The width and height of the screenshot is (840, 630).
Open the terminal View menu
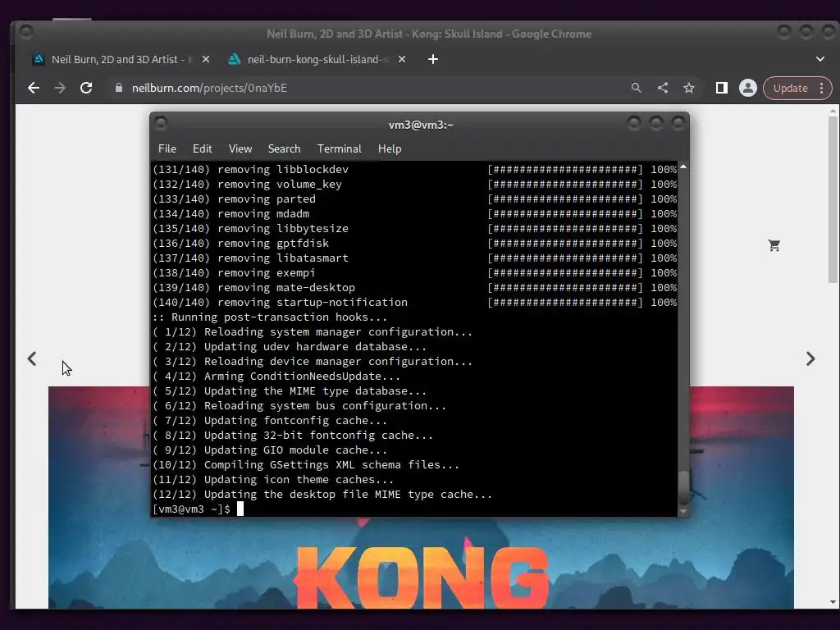(240, 149)
